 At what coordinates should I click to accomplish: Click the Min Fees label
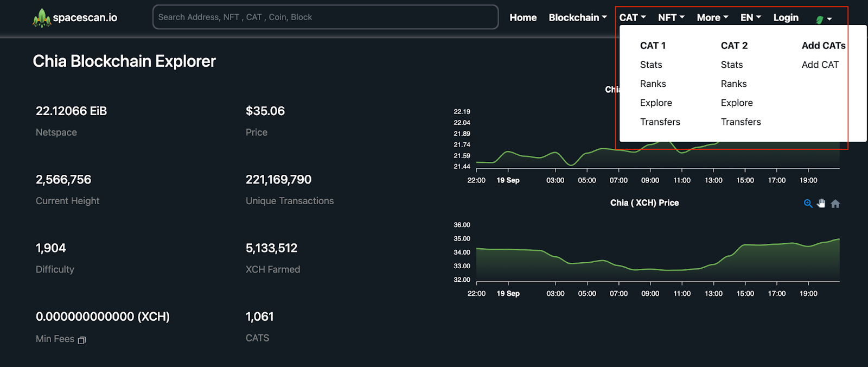pos(55,339)
